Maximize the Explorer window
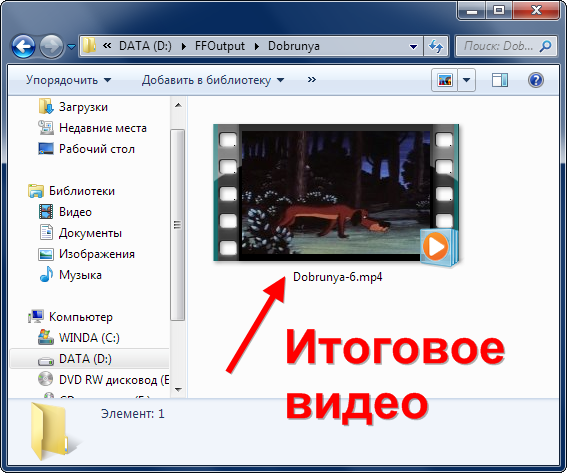Image resolution: width=567 pixels, height=473 pixels. pyautogui.click(x=499, y=10)
